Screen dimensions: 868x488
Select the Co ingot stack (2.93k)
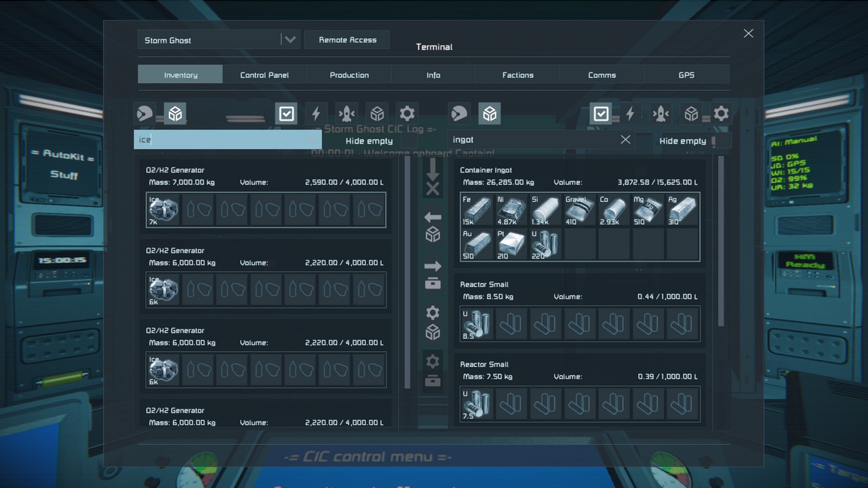tap(614, 210)
